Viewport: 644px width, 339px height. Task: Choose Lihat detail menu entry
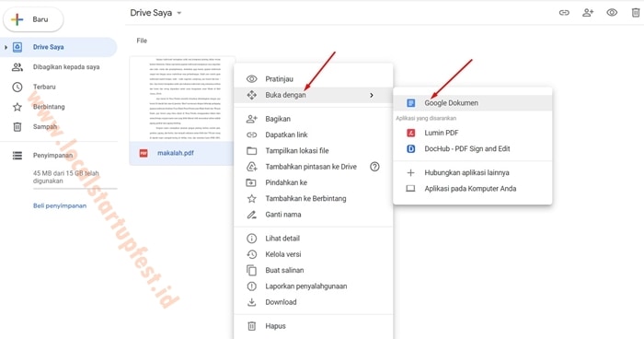click(x=314, y=239)
